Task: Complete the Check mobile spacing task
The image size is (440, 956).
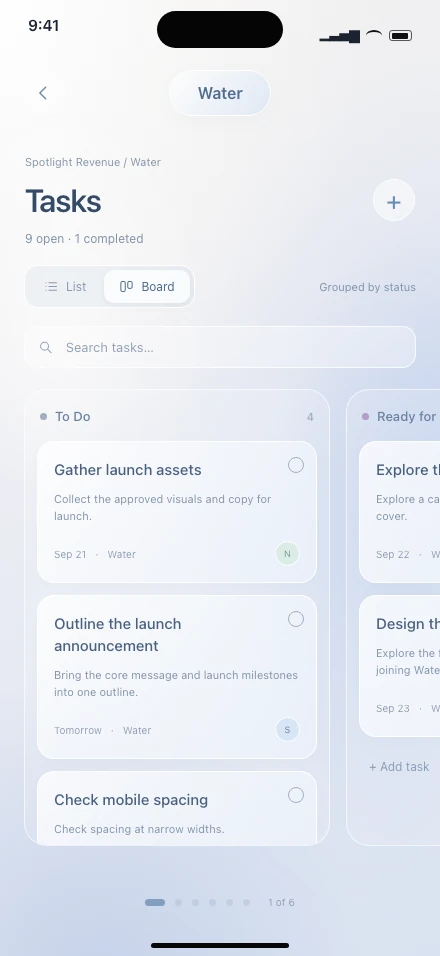Action: 296,795
